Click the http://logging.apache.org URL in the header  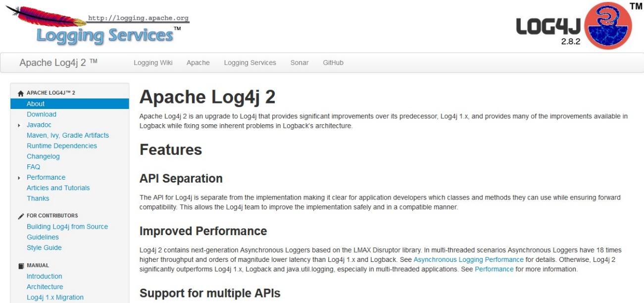(138, 18)
